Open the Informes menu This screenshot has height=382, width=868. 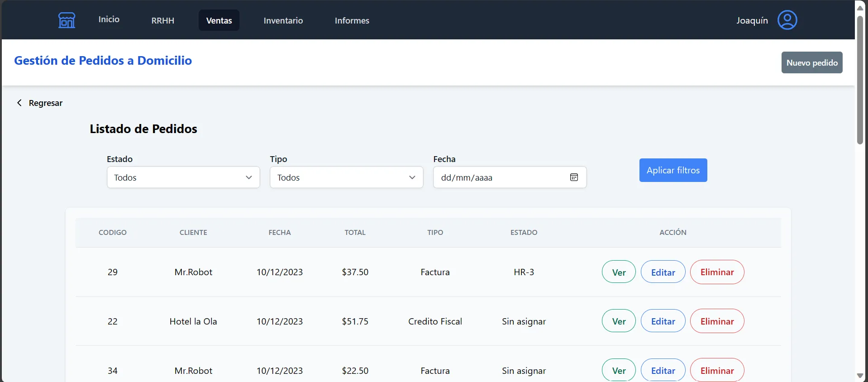352,20
